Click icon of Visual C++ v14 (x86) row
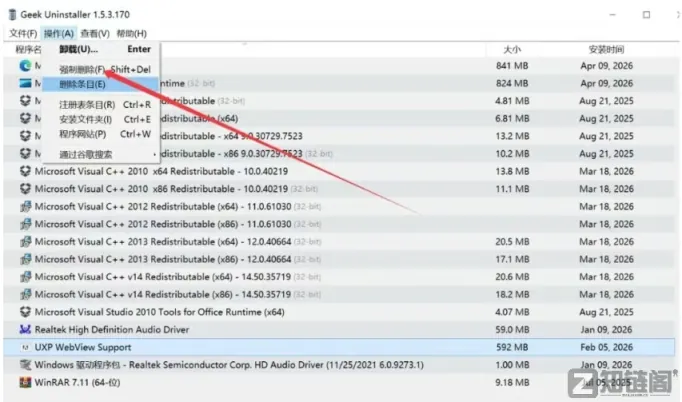 (25, 294)
